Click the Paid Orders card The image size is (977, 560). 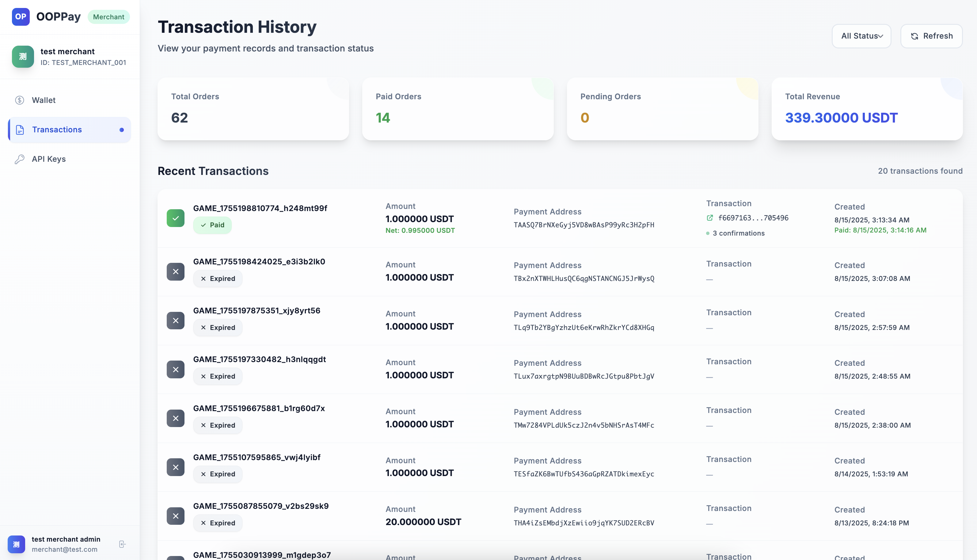tap(458, 109)
